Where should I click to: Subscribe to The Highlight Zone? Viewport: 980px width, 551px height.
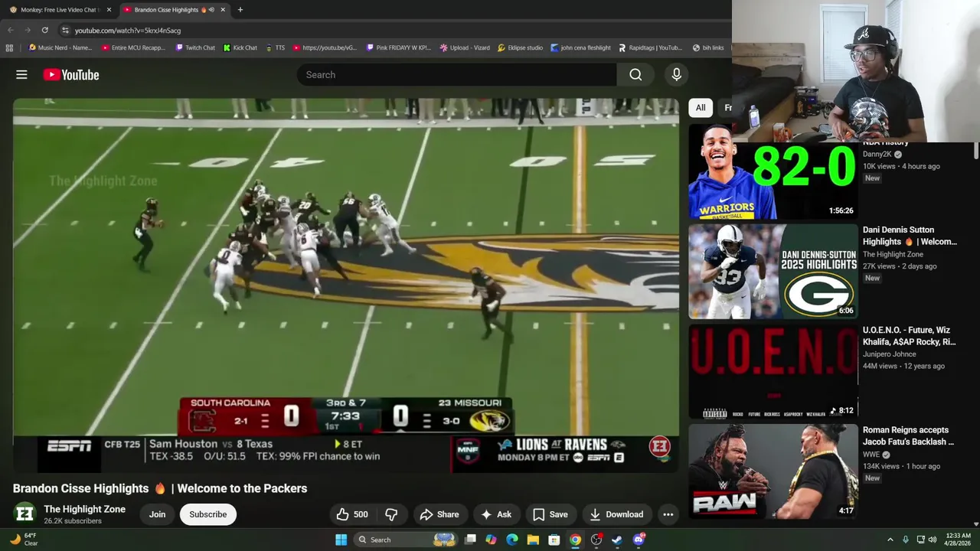[207, 514]
